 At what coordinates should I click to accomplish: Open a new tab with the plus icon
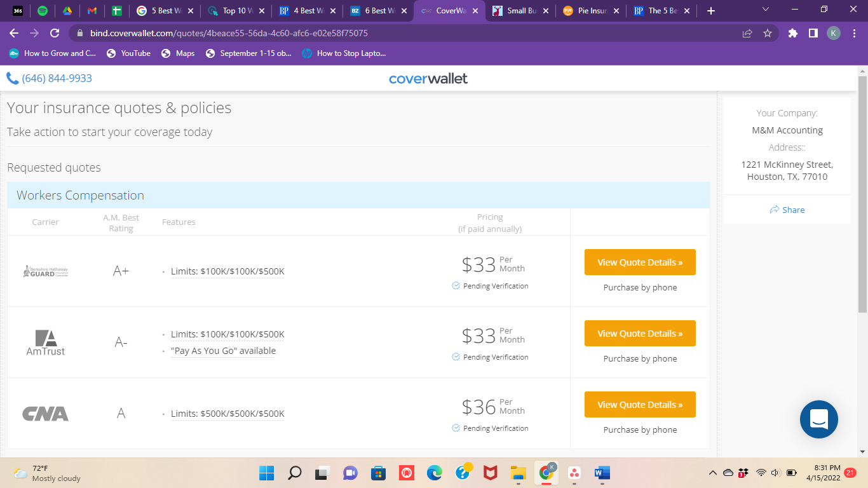click(711, 11)
